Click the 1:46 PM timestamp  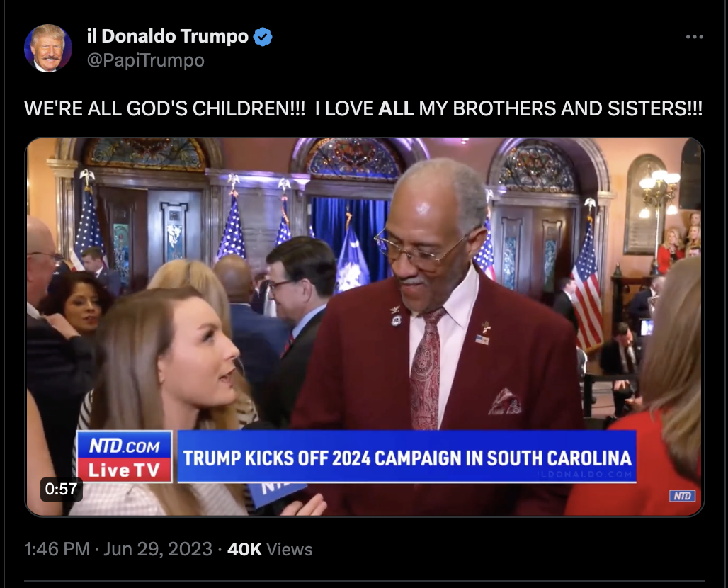pos(57,549)
